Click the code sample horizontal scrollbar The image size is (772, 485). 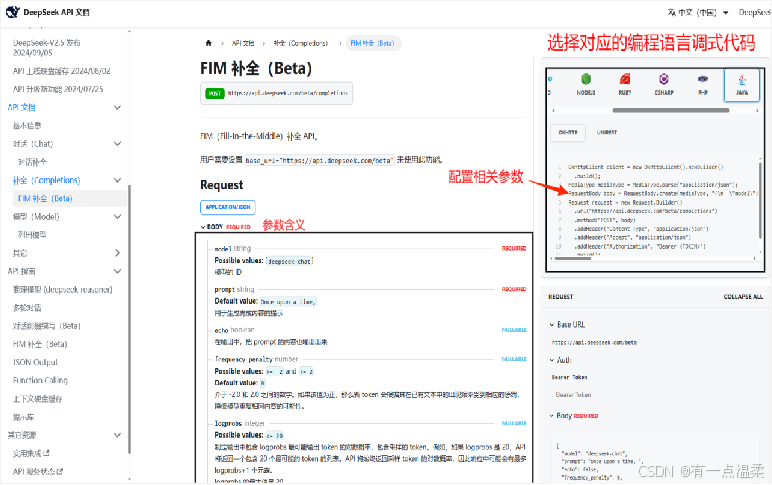pos(573,258)
